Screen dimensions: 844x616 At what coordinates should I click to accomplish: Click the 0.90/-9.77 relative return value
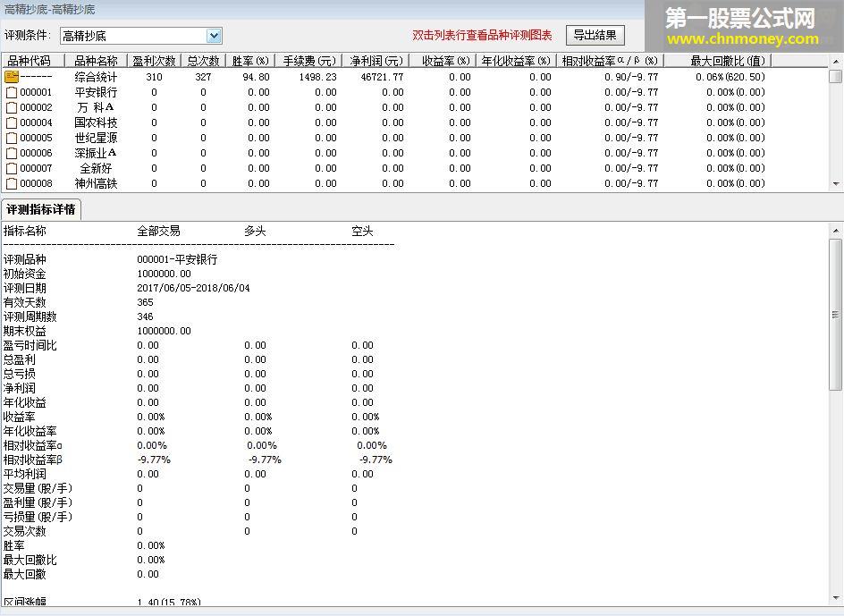click(631, 77)
